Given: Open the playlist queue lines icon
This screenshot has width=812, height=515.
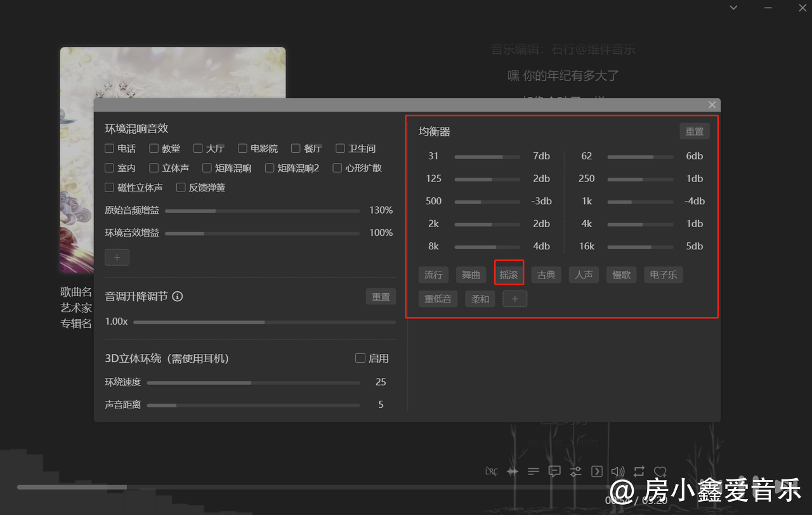Looking at the screenshot, I should tap(534, 471).
